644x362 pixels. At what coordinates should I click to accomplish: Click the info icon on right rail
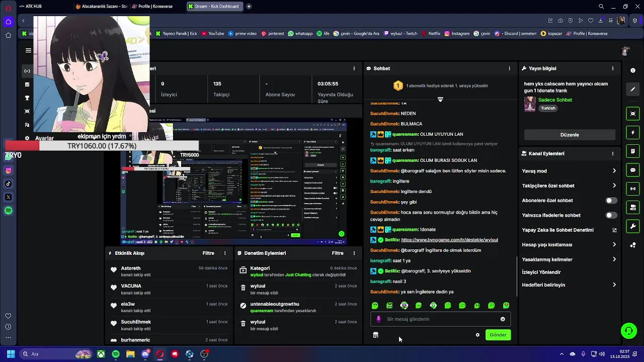pos(633,70)
